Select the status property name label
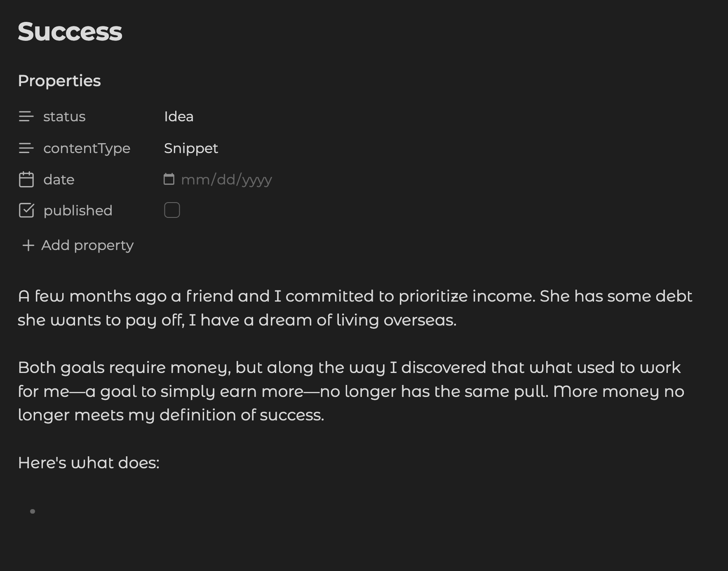 [64, 117]
